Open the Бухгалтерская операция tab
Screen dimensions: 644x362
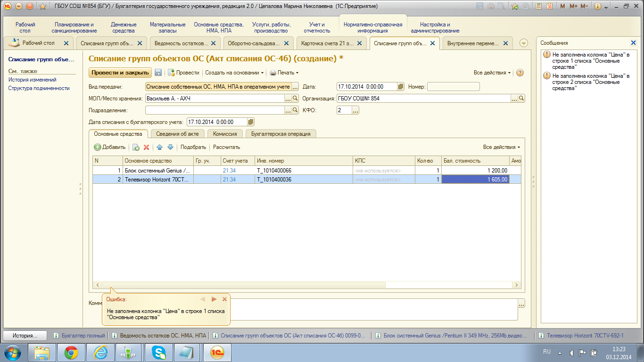tap(281, 134)
